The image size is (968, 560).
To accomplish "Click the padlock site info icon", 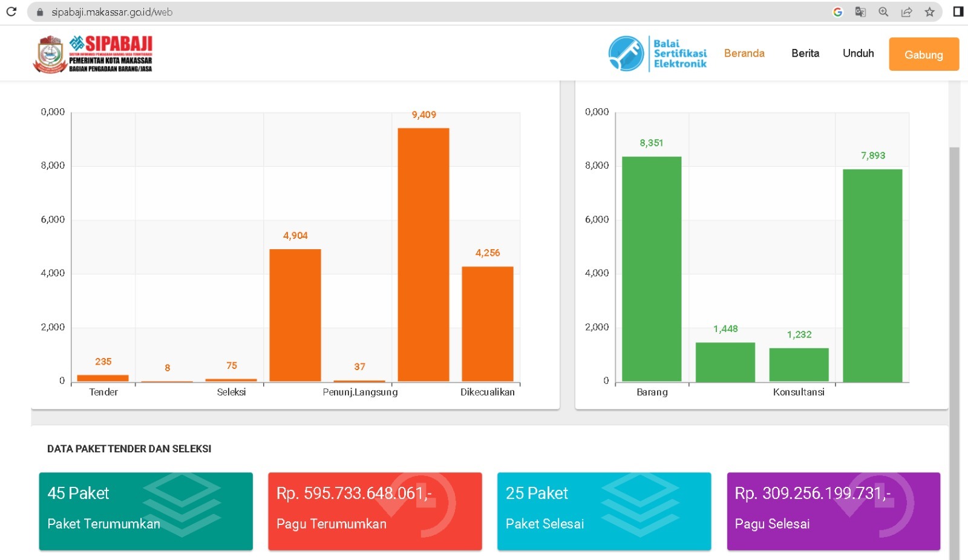I will click(x=40, y=12).
